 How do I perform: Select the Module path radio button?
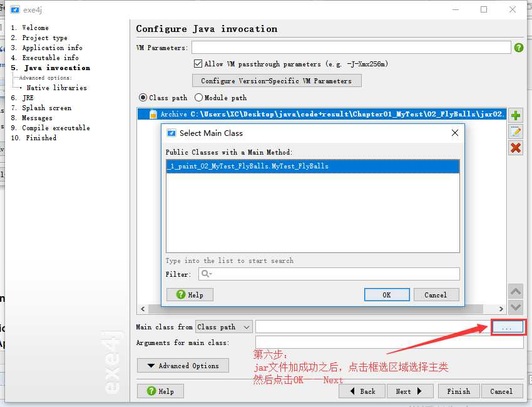pos(198,98)
